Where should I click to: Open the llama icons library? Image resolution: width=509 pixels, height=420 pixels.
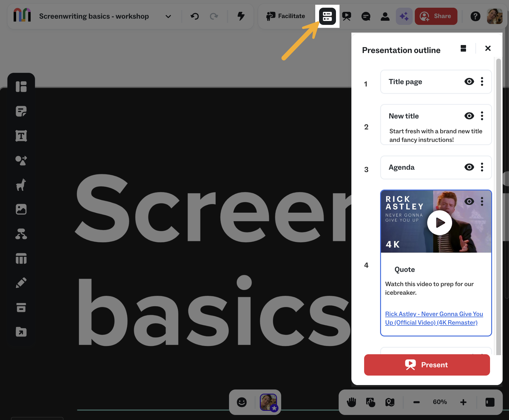(x=21, y=185)
